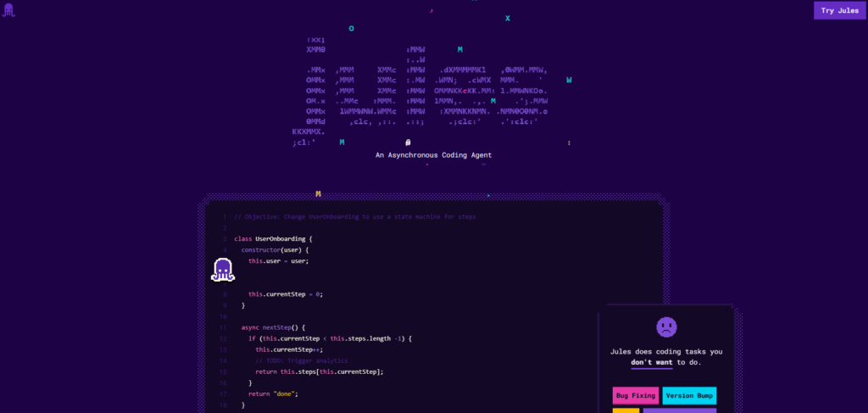Select the Bug Fixing tag
Viewport: 868px width, 413px height.
[636, 396]
